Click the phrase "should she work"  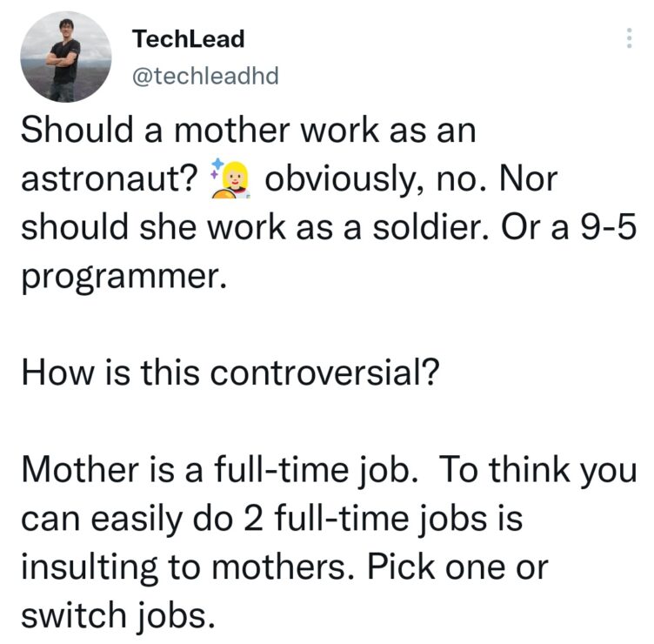coord(153,227)
